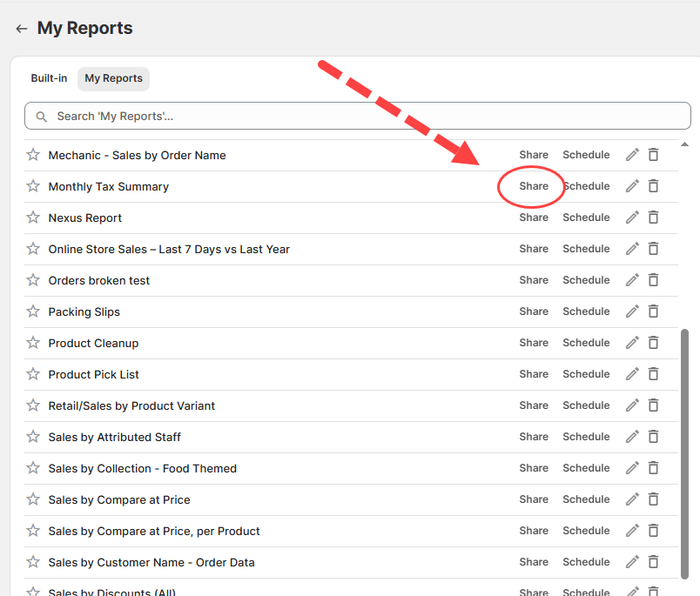
Task: Select the My Reports tab
Action: [x=113, y=78]
